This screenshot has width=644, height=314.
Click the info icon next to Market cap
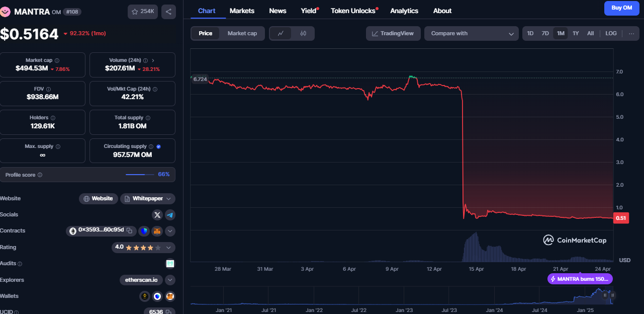(x=57, y=60)
